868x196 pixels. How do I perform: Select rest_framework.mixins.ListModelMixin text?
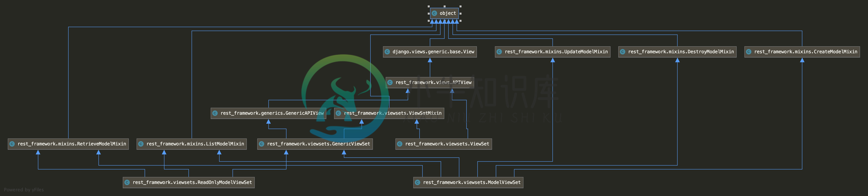[195, 144]
